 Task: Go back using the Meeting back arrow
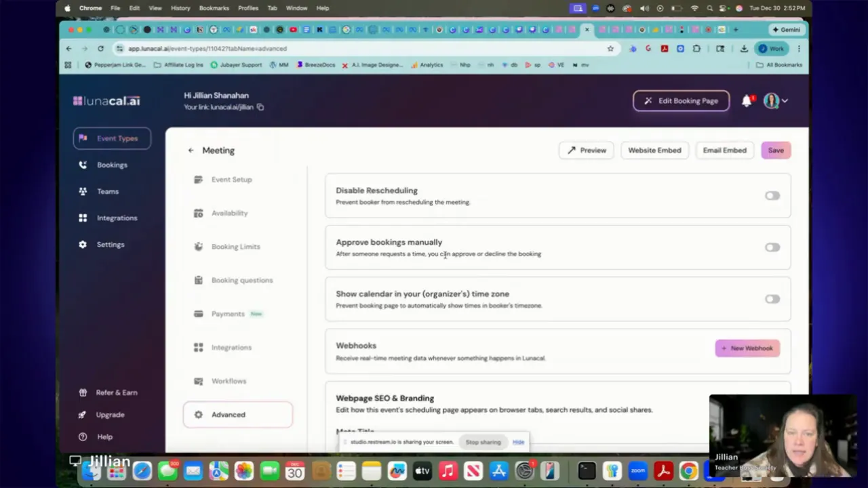pos(191,150)
